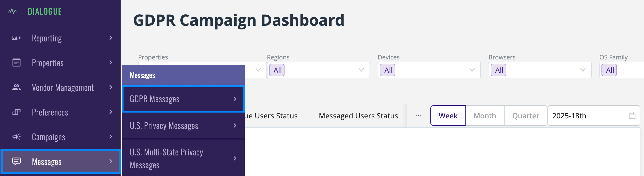Expand the Reporting menu chevron
Viewport: 644px width, 176px height.
click(x=111, y=38)
